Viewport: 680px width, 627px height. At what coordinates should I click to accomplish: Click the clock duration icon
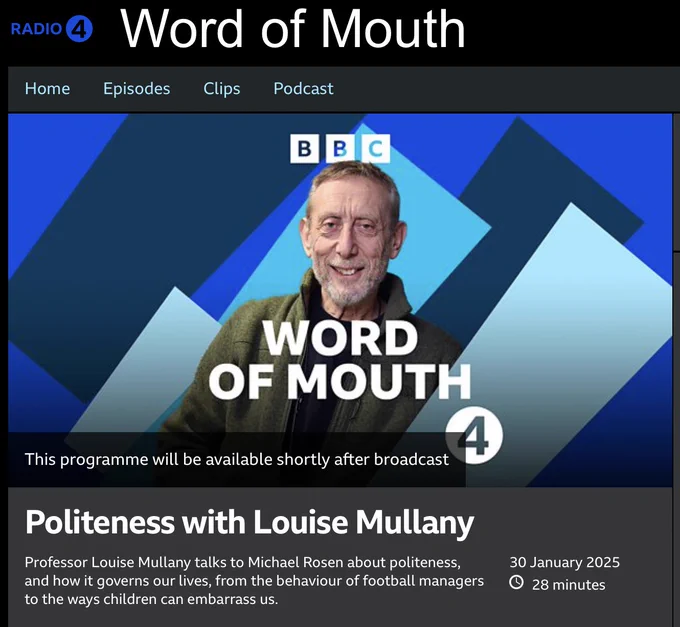516,582
